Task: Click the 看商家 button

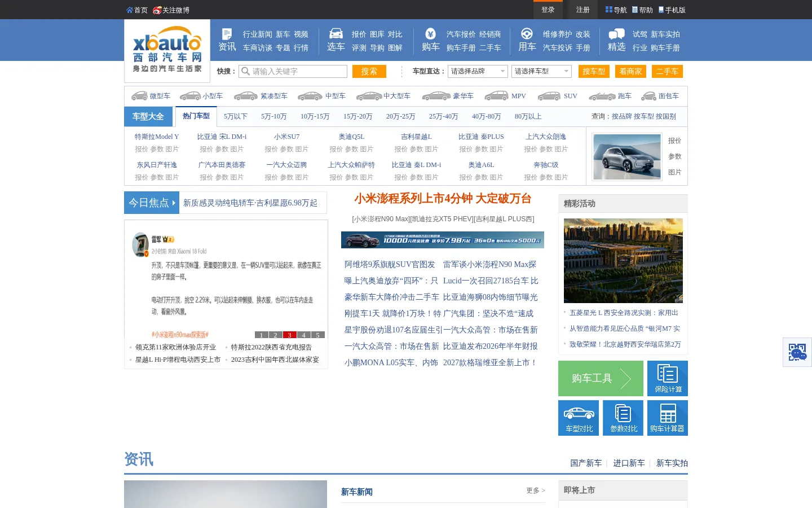Action: 630,71
